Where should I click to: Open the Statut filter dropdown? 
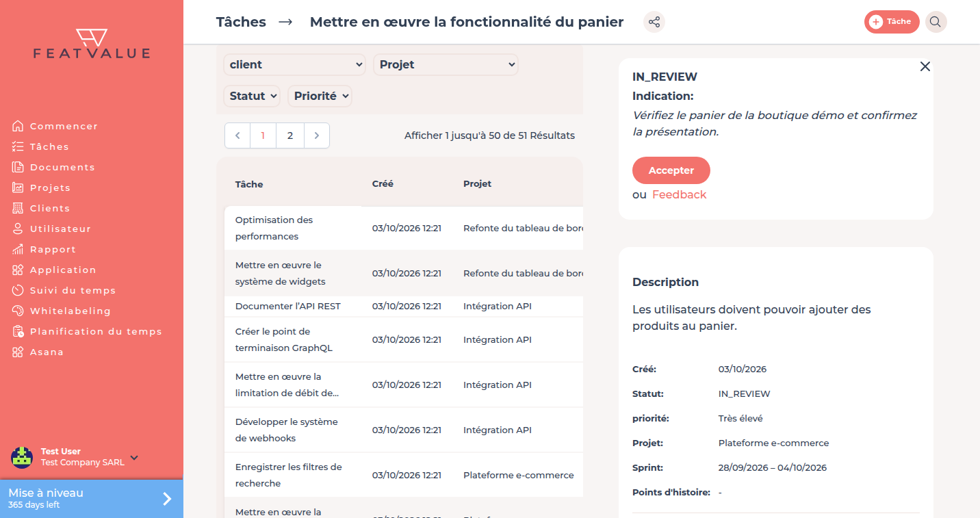click(x=252, y=96)
